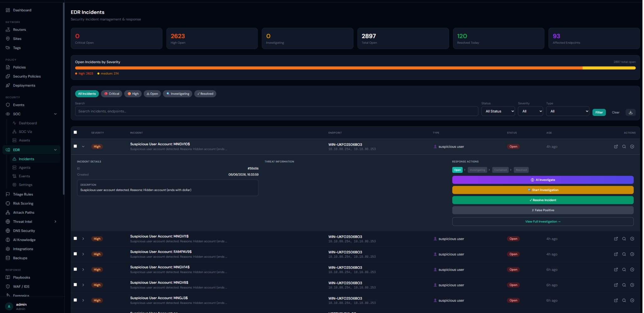Click the Playbooks book icon
Viewport: 644px width, 313px height.
(8, 277)
